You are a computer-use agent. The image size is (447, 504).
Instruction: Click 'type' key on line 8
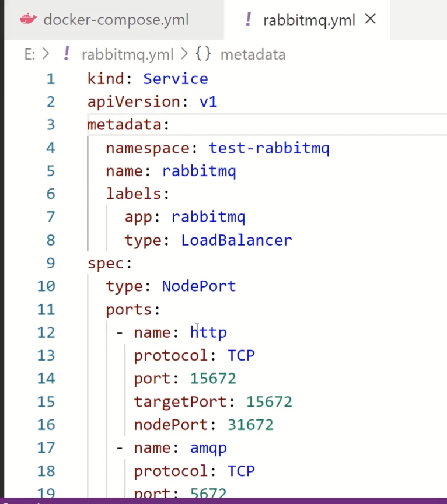pos(143,241)
